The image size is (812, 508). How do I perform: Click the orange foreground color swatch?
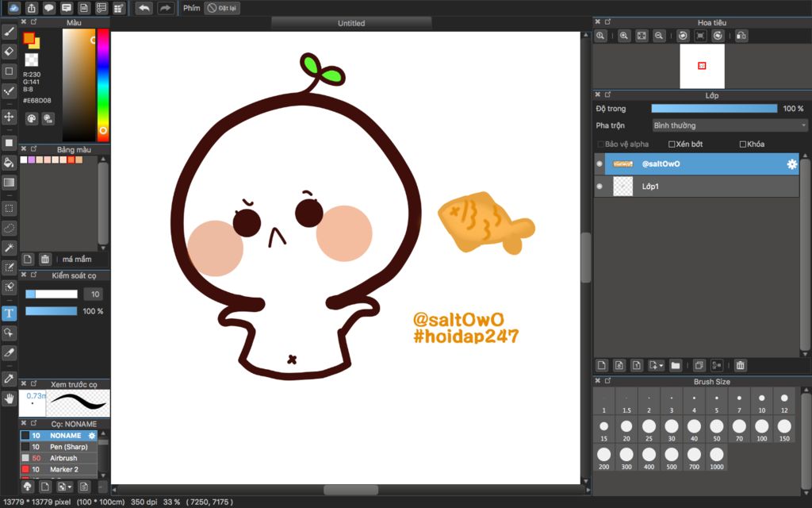pos(28,38)
